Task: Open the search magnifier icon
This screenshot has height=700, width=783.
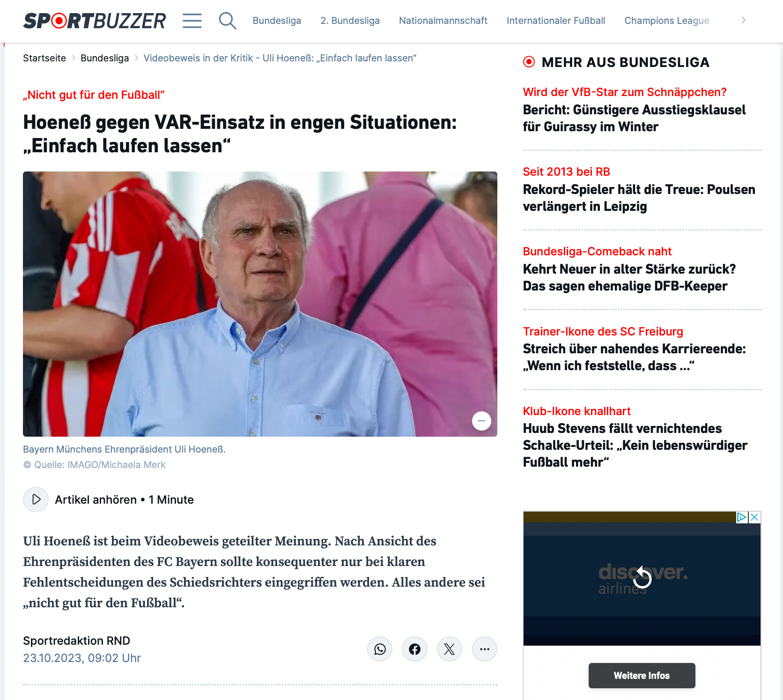Action: [x=228, y=21]
